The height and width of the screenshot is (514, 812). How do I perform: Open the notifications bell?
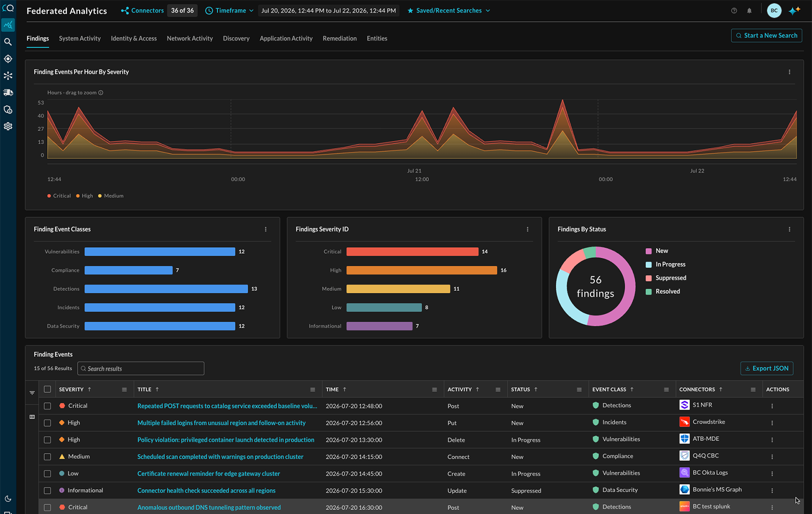(x=749, y=11)
